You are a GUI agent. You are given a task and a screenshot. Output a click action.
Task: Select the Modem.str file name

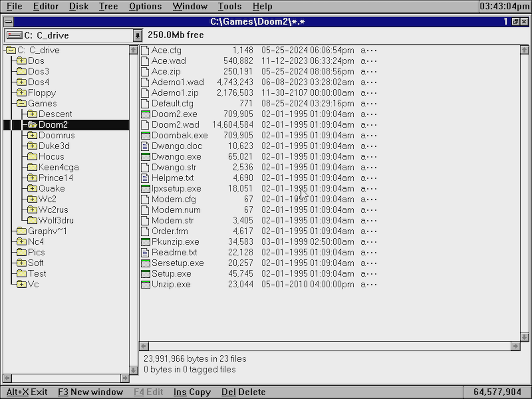[x=173, y=221]
